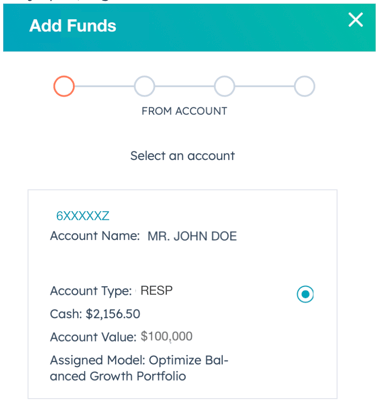Select the RESP account radio button
This screenshot has width=387, height=408.
pos(305,294)
